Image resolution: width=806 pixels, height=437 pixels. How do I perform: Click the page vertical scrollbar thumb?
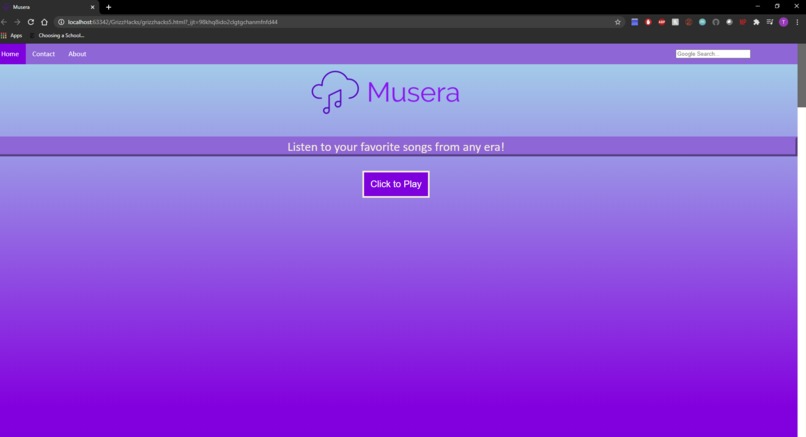801,75
